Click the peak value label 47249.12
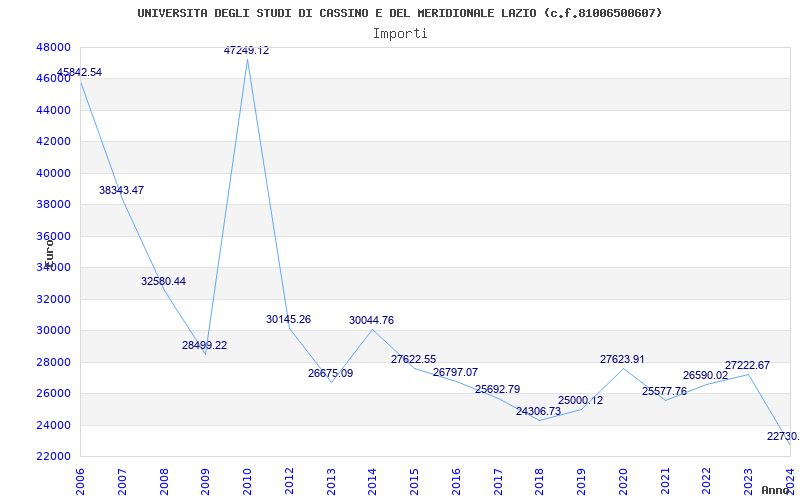The image size is (800, 500). 246,50
